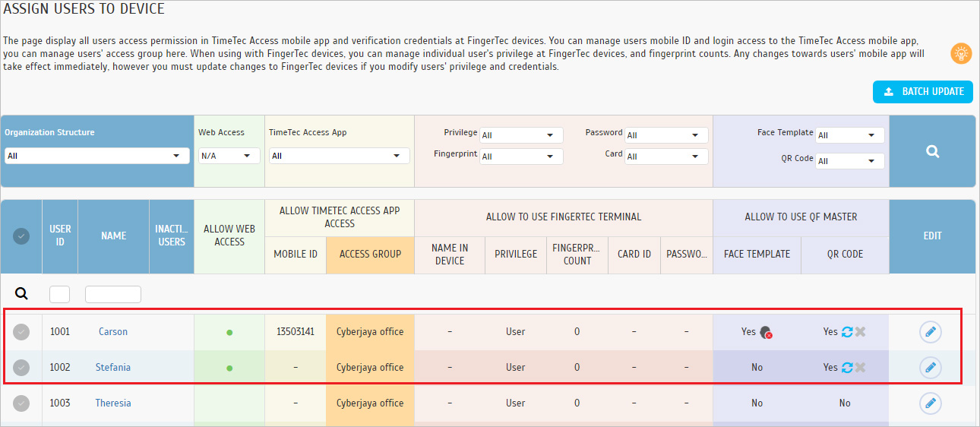Click the pencil edit icon for Stefania
This screenshot has width=980, height=427.
(x=931, y=368)
